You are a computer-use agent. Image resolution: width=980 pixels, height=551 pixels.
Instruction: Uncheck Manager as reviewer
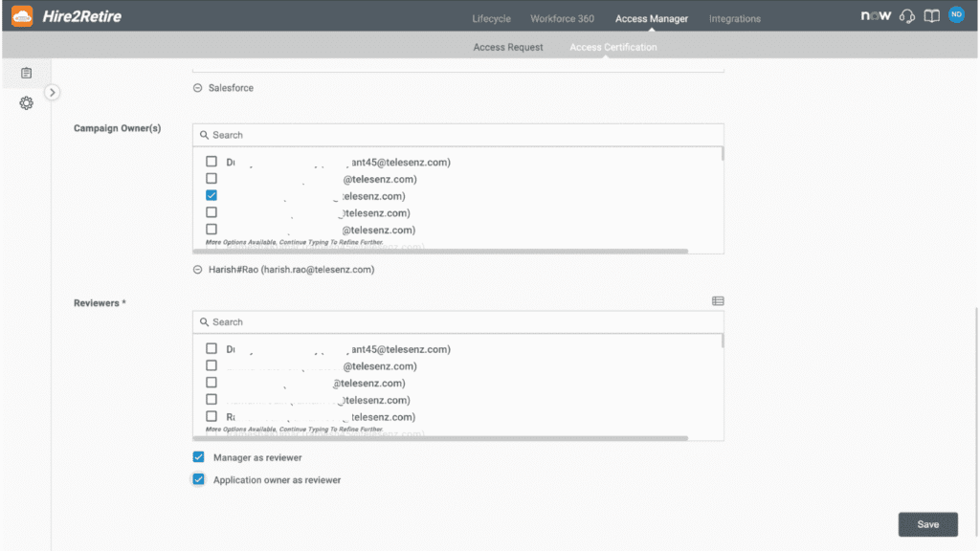click(x=199, y=457)
